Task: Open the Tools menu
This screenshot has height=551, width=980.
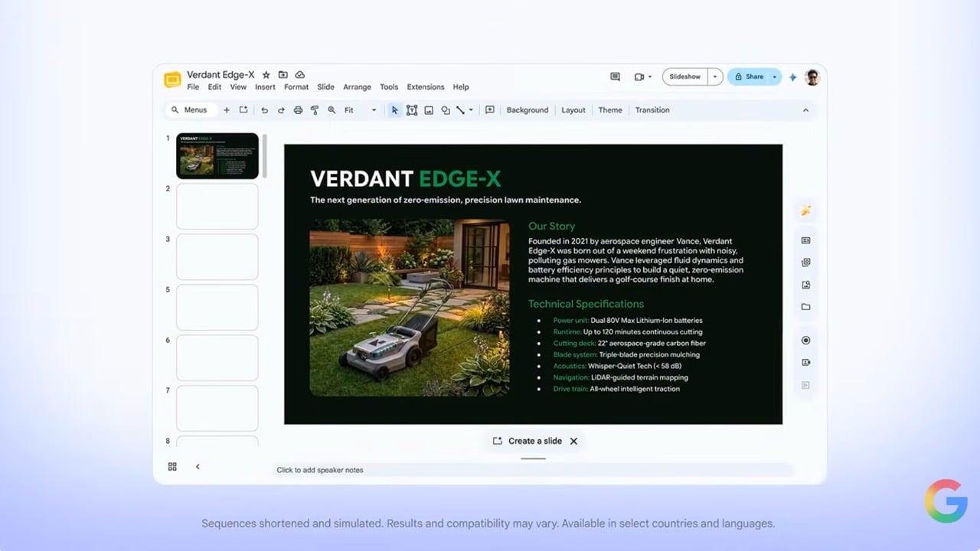Action: click(x=389, y=87)
